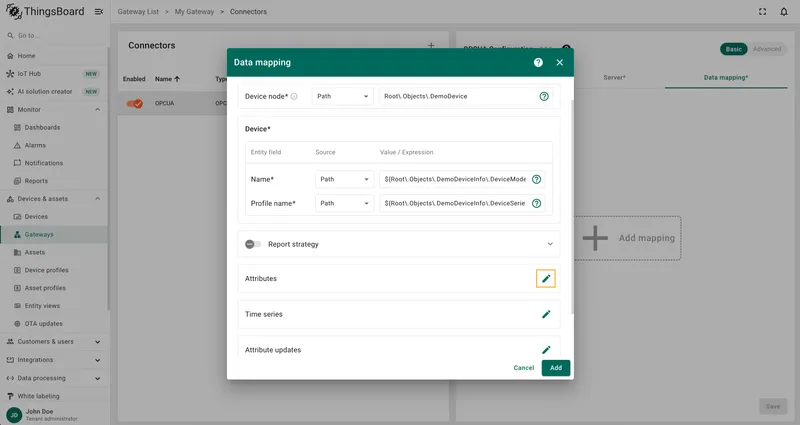Click the dialog vertical scrollbar

click(x=571, y=207)
